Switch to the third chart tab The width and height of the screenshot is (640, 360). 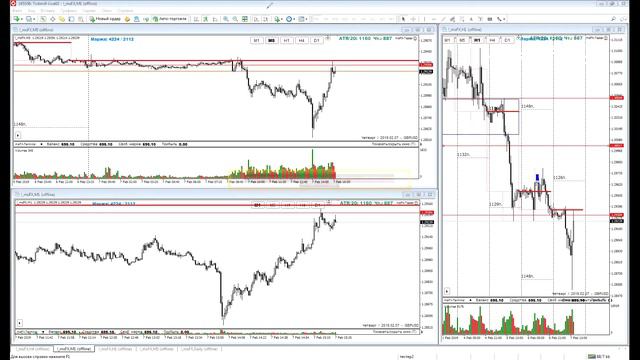[x=116, y=349]
